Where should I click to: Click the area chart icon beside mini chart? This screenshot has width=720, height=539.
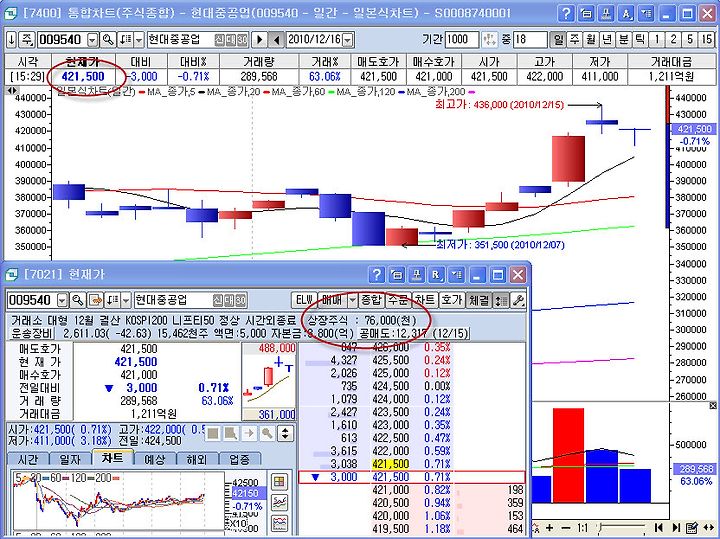[280, 523]
